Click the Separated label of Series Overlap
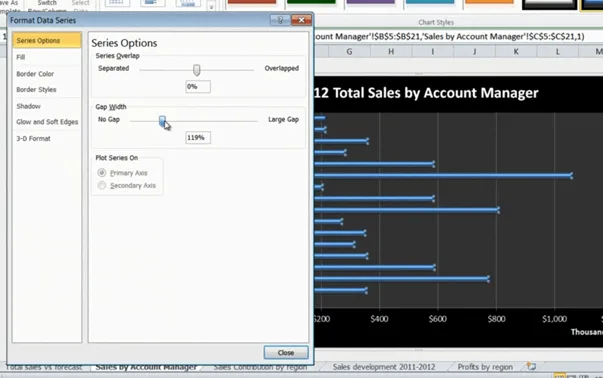The height and width of the screenshot is (378, 603). 113,68
